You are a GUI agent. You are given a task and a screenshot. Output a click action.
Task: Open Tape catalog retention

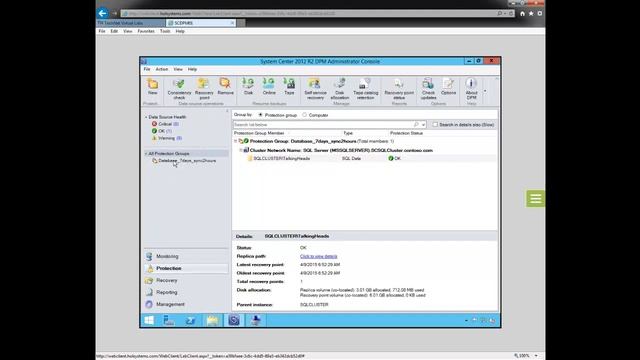[365, 89]
